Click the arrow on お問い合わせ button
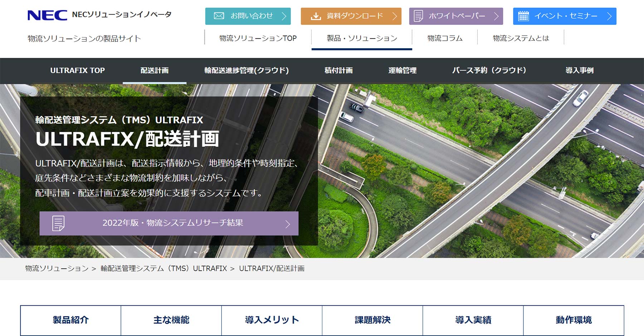 pyautogui.click(x=284, y=16)
